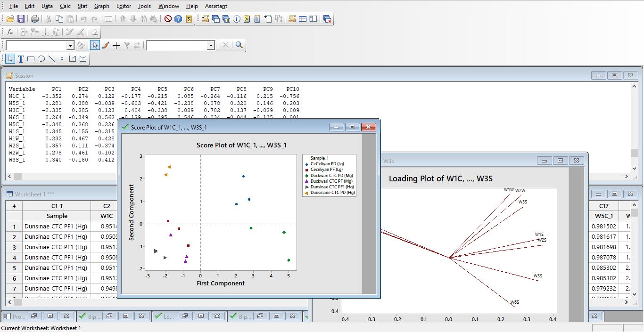Show the Session folder icon
The image size is (644, 332).
pos(206,19)
